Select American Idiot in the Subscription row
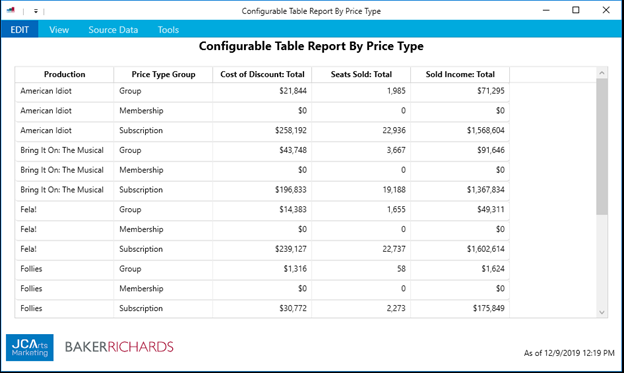The width and height of the screenshot is (624, 373). 46,130
